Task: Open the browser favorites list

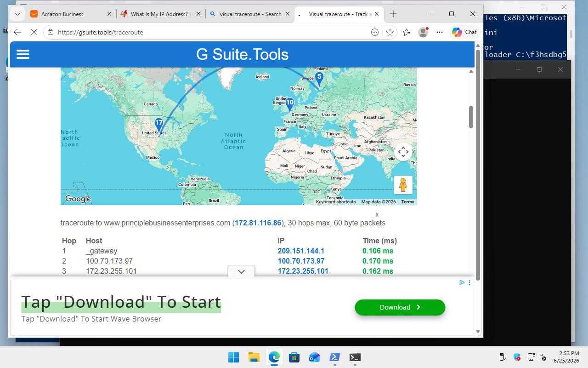Action: point(407,32)
